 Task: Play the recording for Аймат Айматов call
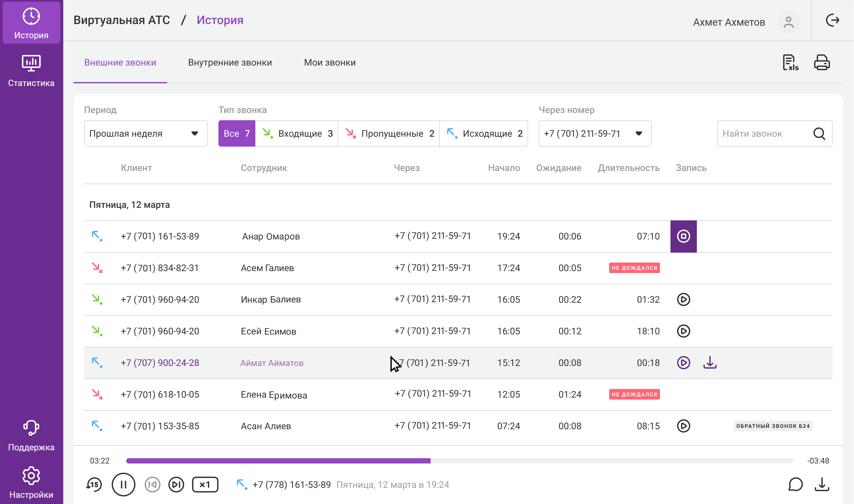(683, 363)
